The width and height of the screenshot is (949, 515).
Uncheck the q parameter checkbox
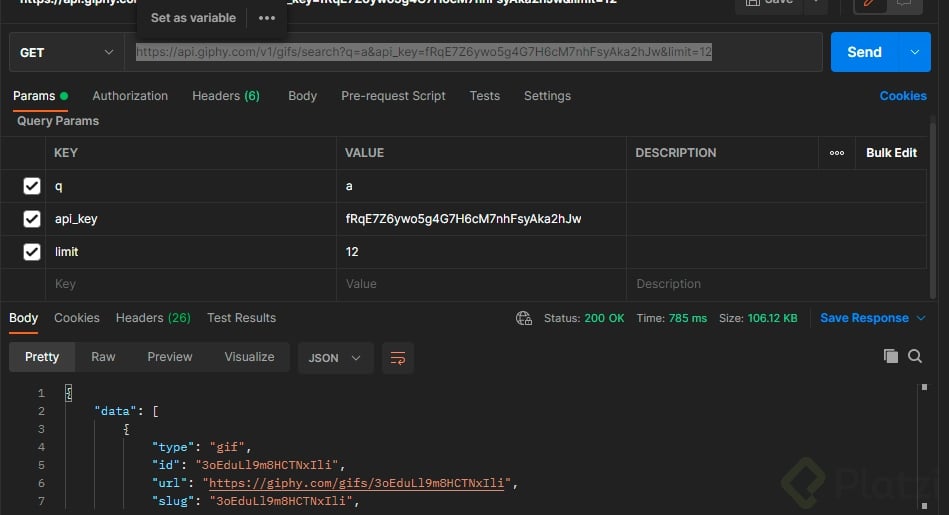tap(32, 186)
